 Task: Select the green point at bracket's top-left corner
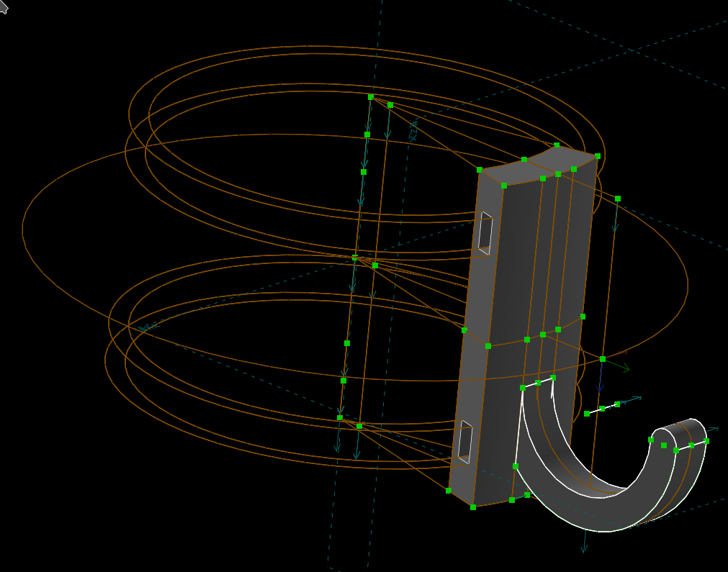pyautogui.click(x=480, y=170)
